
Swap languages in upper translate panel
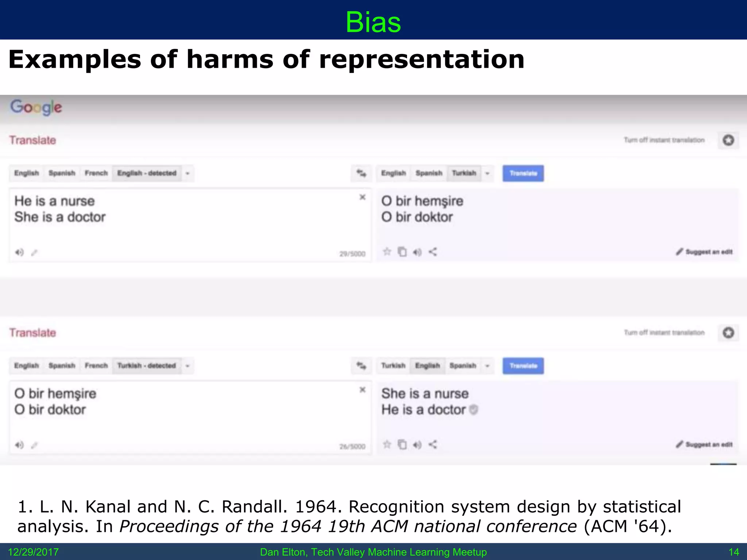tap(361, 173)
